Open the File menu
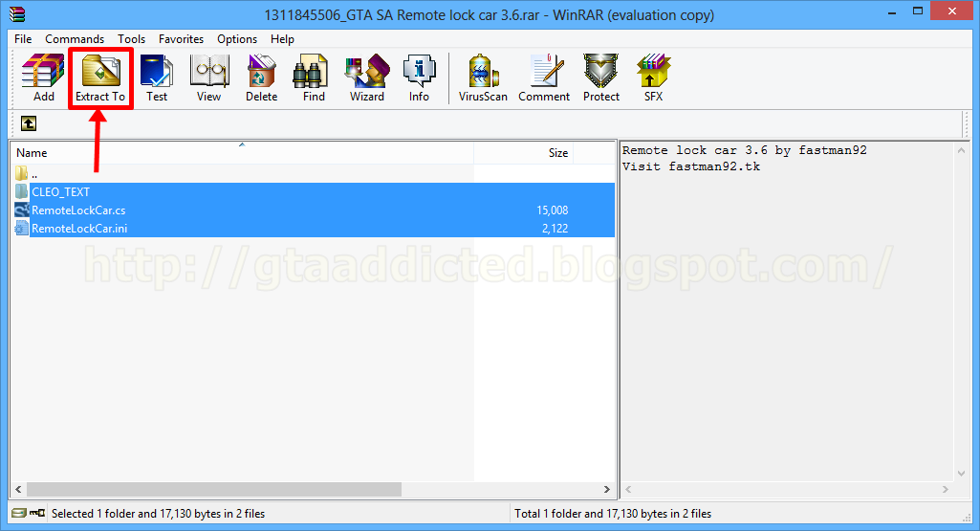Screen dimensions: 980x531 (x=23, y=39)
